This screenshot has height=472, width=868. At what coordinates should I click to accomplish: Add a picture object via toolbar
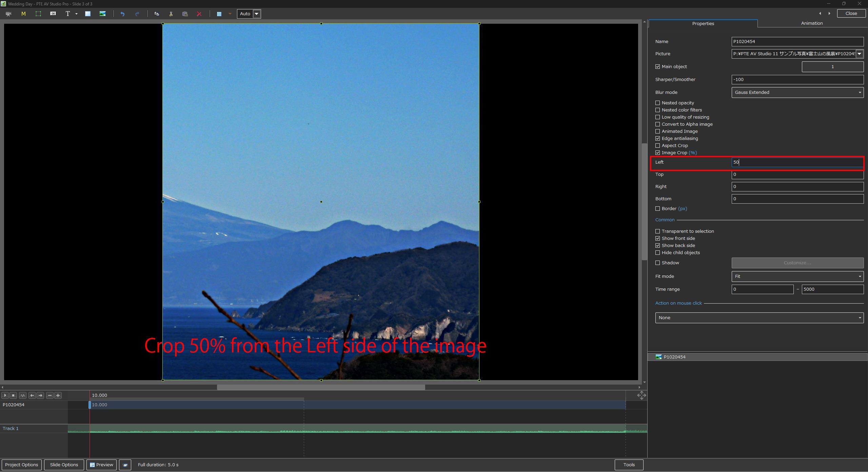click(102, 14)
